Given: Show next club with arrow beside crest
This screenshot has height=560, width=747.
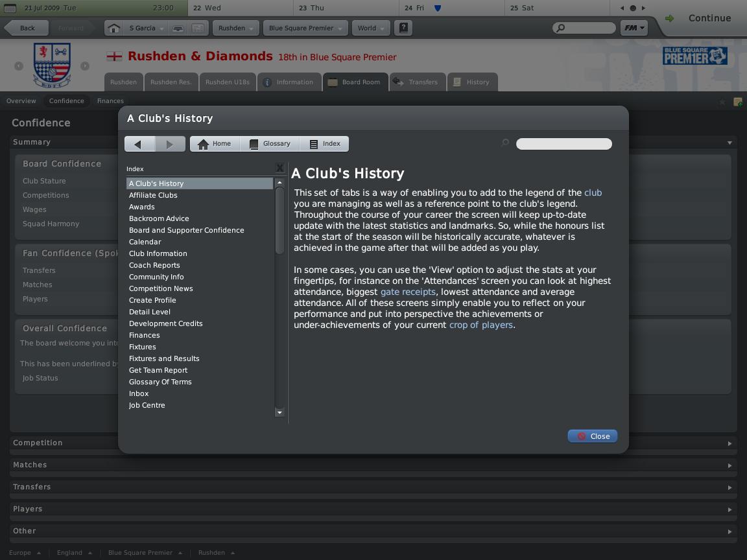Looking at the screenshot, I should pos(85,65).
